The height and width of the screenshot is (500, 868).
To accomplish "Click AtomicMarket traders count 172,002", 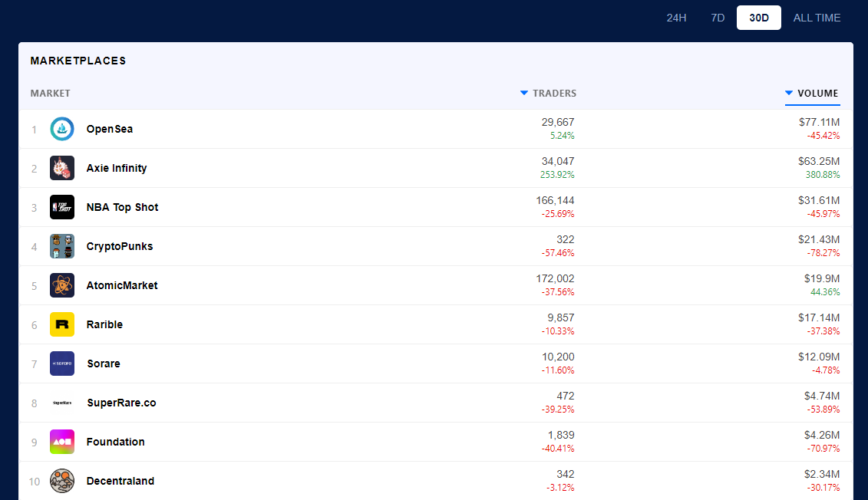I will click(x=555, y=279).
